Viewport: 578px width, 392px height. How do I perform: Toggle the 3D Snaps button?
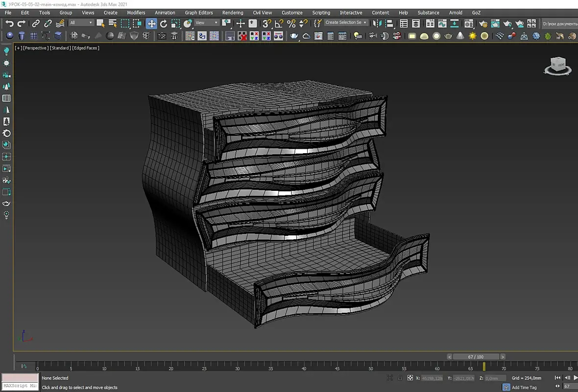(266, 23)
